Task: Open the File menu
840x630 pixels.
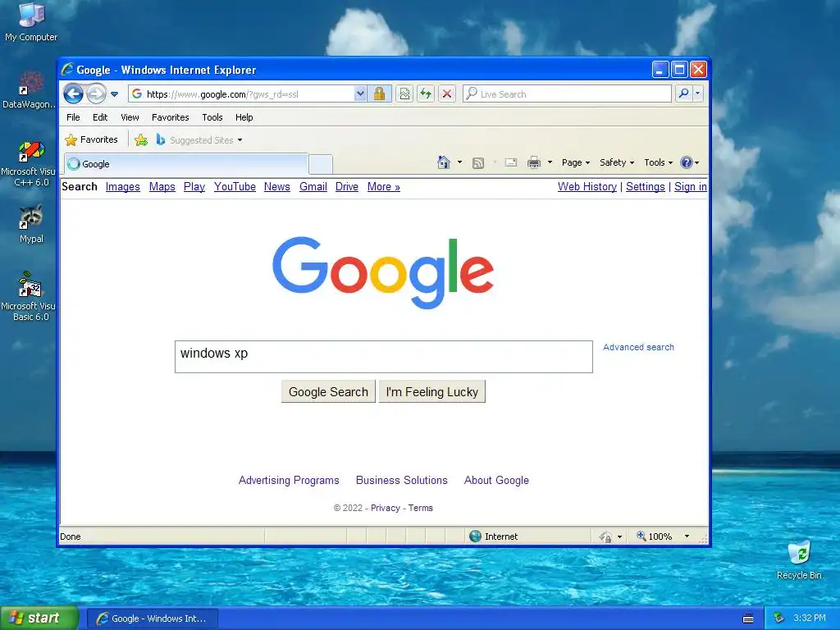Action: [x=73, y=117]
